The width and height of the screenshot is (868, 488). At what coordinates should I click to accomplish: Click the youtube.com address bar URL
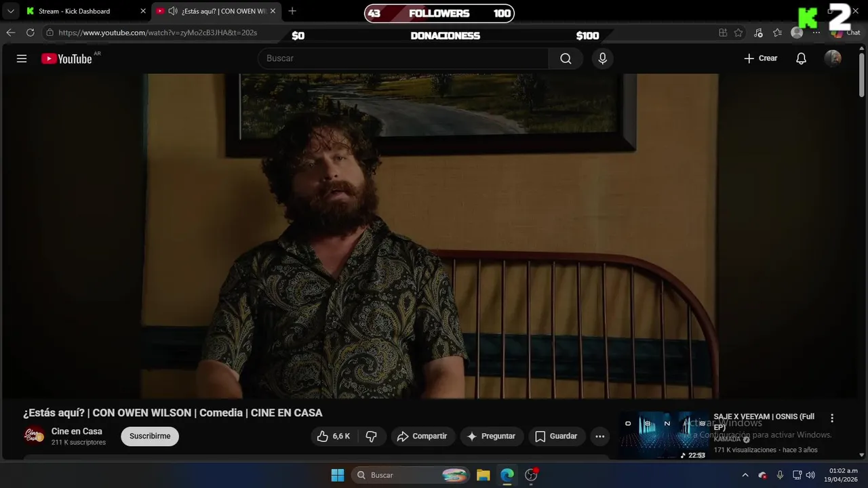tap(157, 33)
